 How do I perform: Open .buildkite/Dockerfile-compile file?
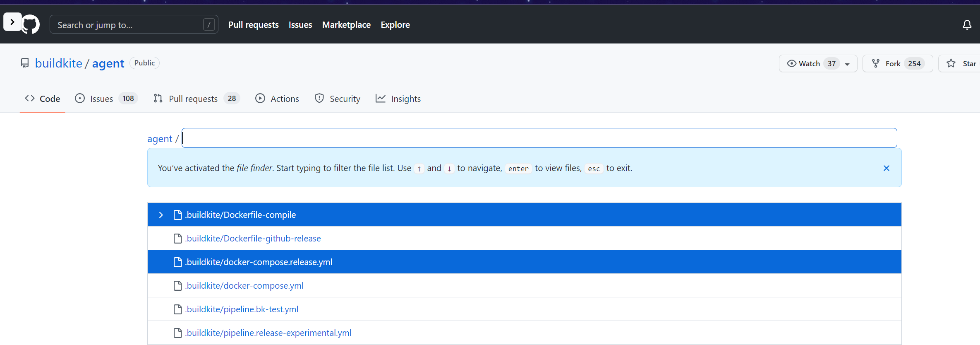(x=241, y=215)
